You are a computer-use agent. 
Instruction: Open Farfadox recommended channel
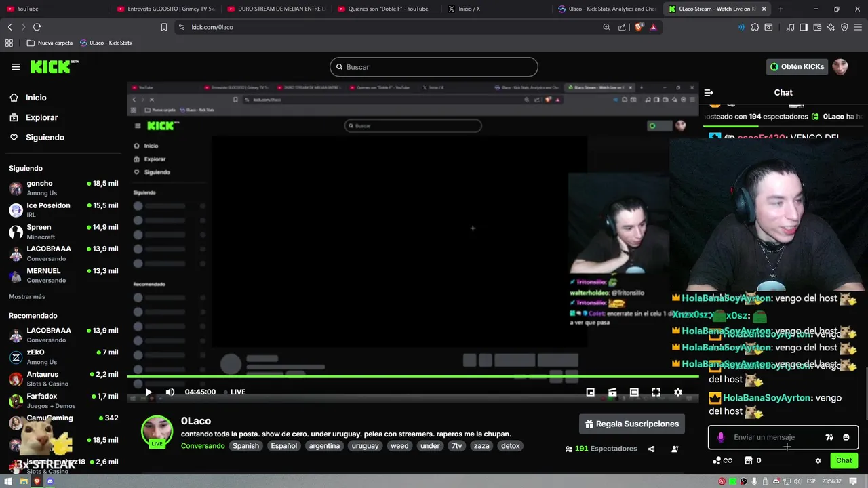coord(64,400)
